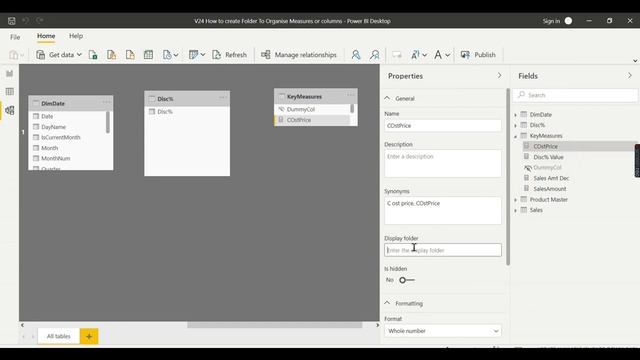Open the Format dropdown Whole number

[x=442, y=331]
